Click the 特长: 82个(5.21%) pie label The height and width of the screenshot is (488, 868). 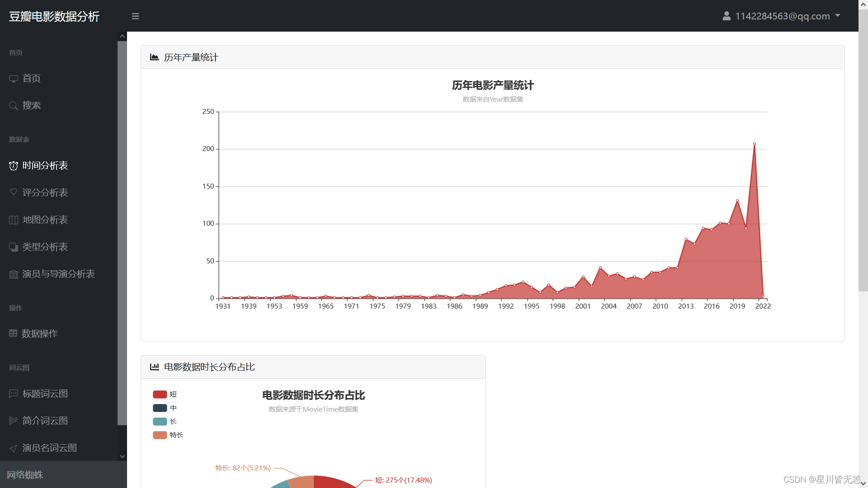(243, 468)
